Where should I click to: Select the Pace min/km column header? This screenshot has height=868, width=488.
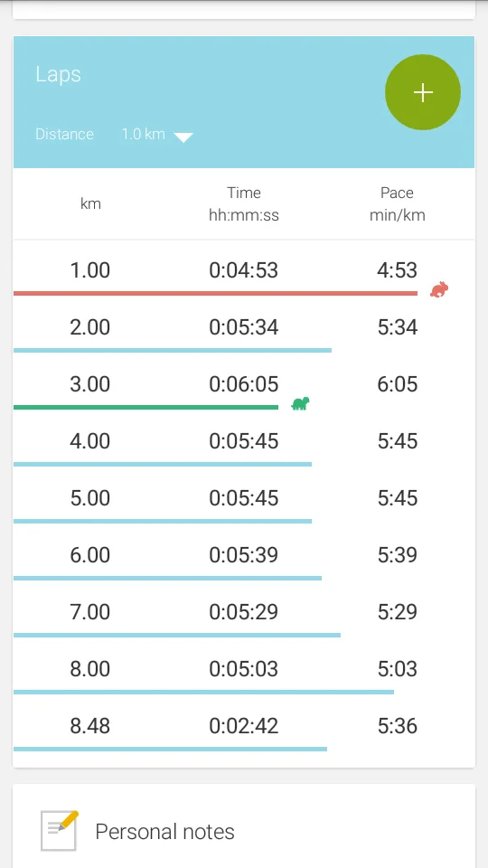point(398,203)
